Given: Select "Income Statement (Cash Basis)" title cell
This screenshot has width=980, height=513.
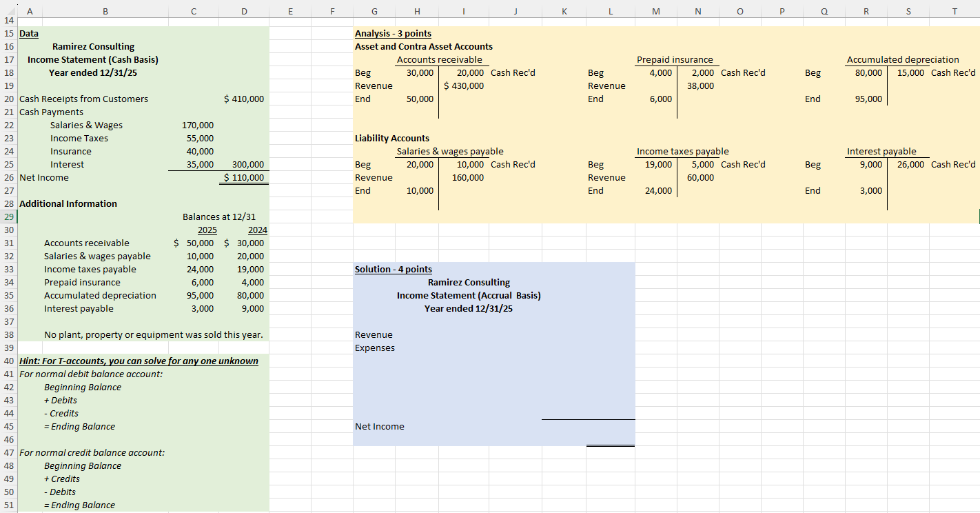Looking at the screenshot, I should pos(93,59).
